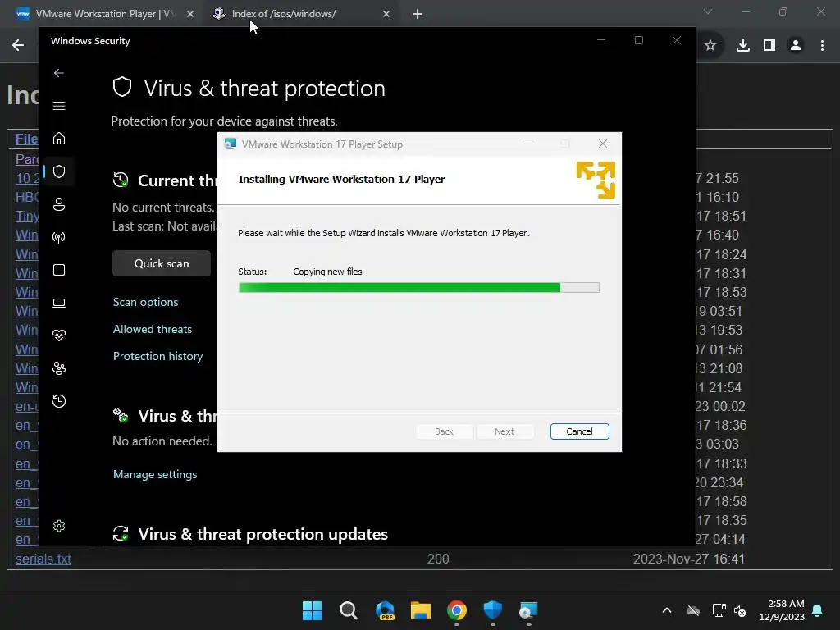Image resolution: width=840 pixels, height=630 pixels.
Task: Open VMware installer taskbar icon
Action: [528, 610]
